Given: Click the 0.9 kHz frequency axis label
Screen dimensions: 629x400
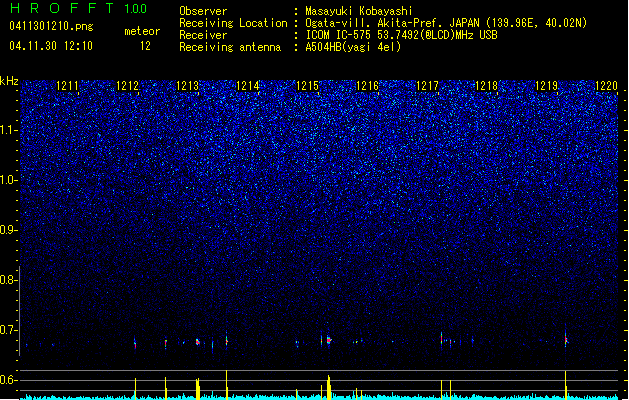Looking at the screenshot, I should [9, 230].
